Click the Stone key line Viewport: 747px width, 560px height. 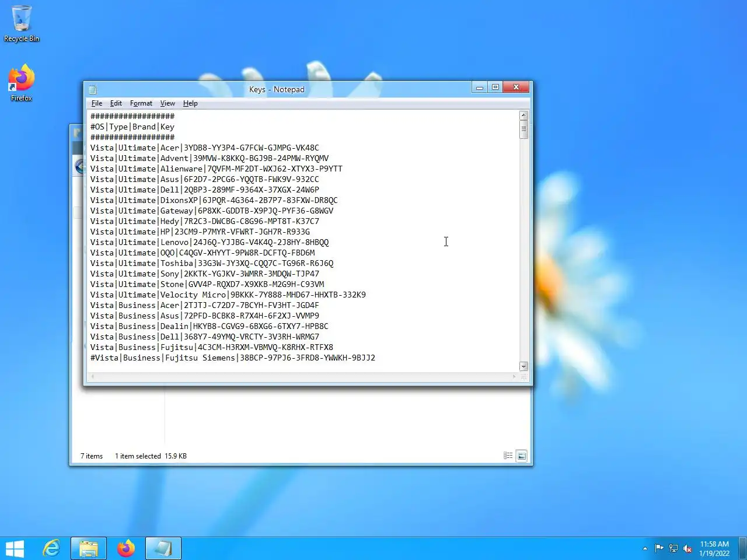pyautogui.click(x=207, y=284)
